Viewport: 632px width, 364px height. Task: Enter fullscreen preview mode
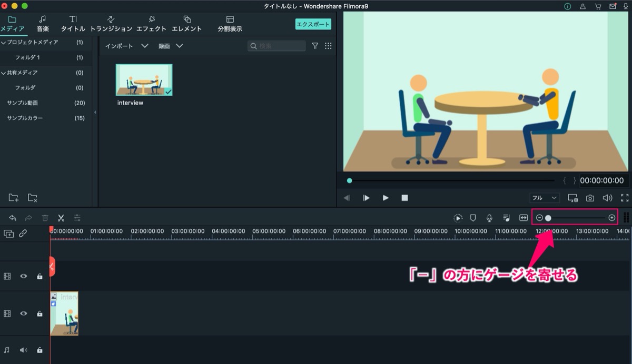point(625,198)
